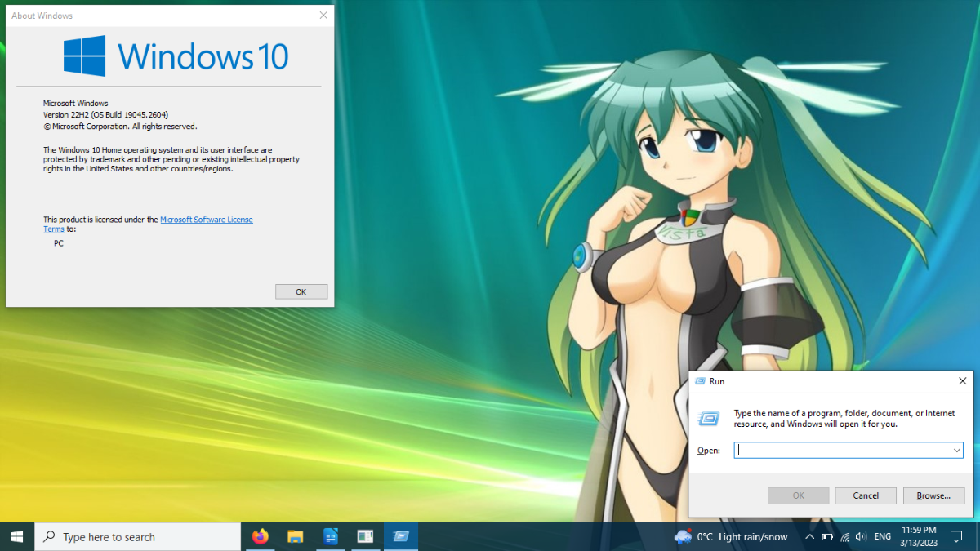Open the weather widget showing Light rain/snow
Screen dimensions: 980x551
[x=731, y=536]
